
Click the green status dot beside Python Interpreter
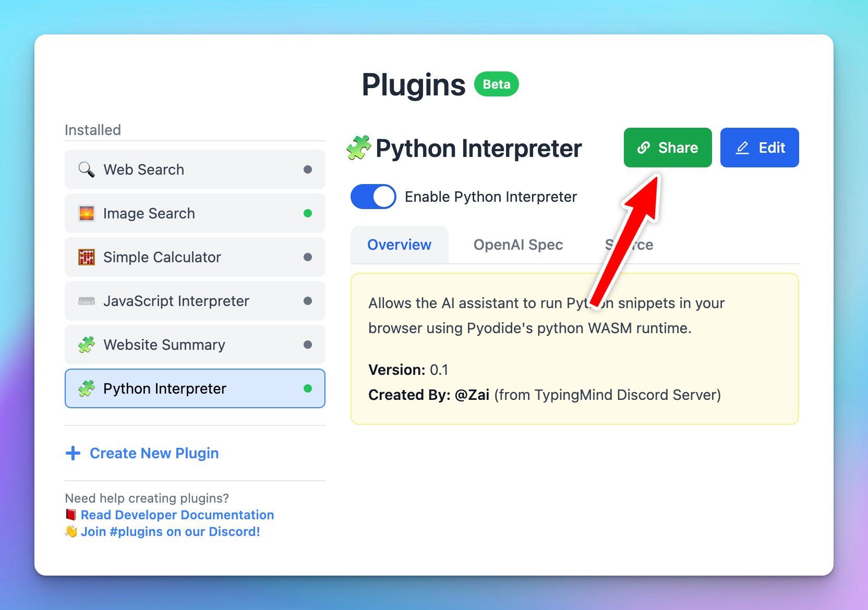(308, 388)
